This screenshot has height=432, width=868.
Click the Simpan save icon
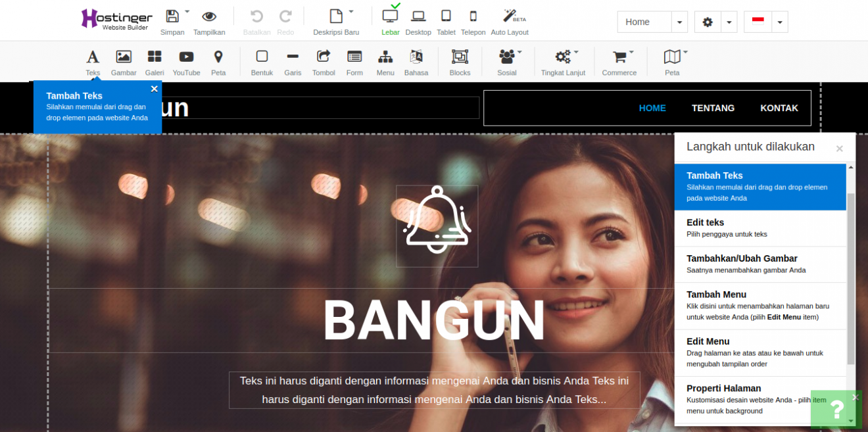(172, 17)
